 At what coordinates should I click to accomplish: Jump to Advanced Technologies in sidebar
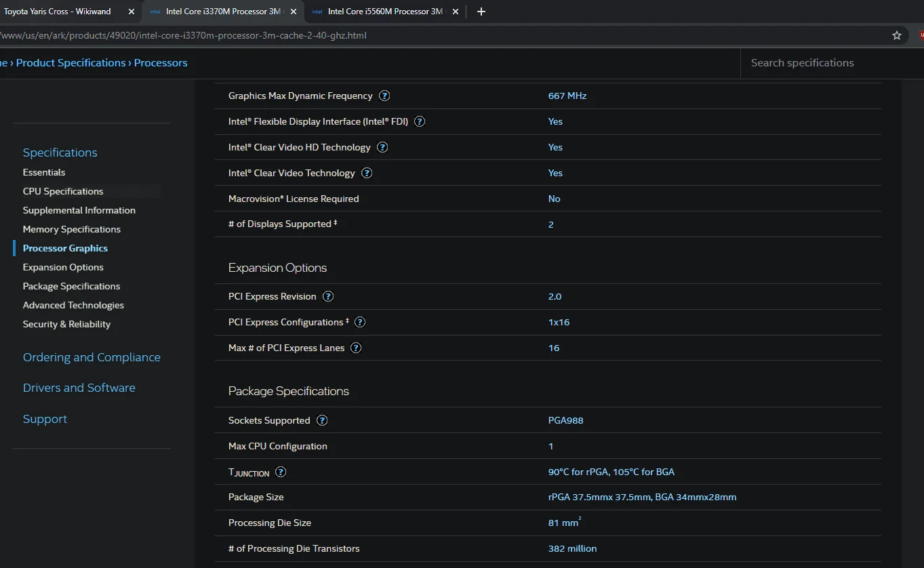pos(73,305)
